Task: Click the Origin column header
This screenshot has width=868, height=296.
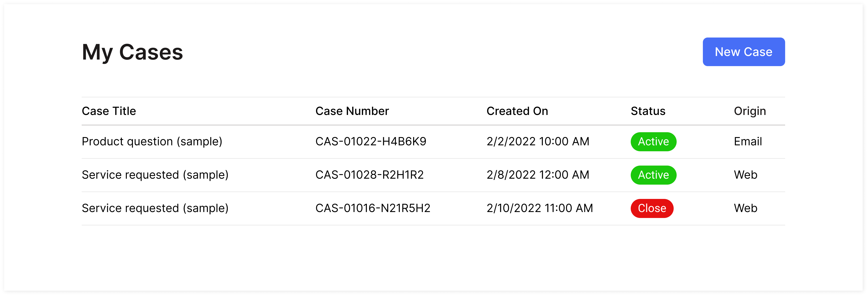Action: tap(750, 111)
